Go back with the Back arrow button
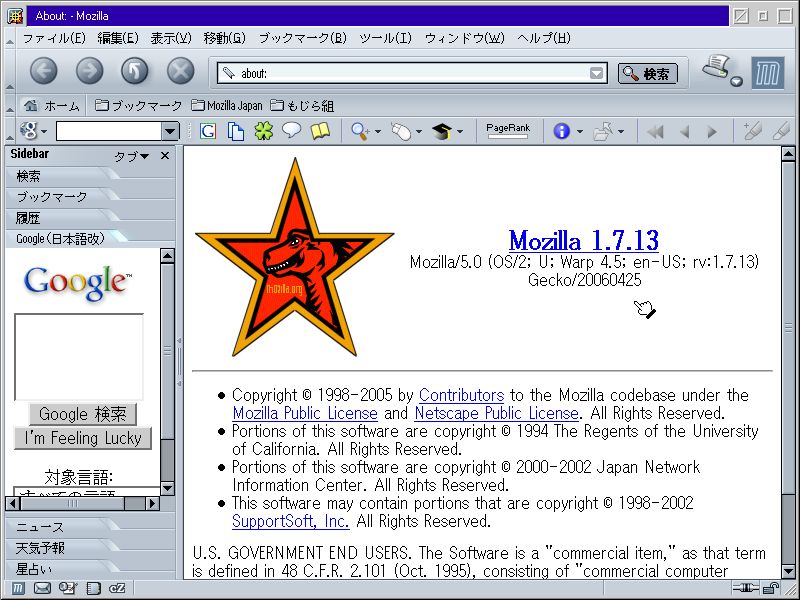This screenshot has height=600, width=800. (44, 71)
